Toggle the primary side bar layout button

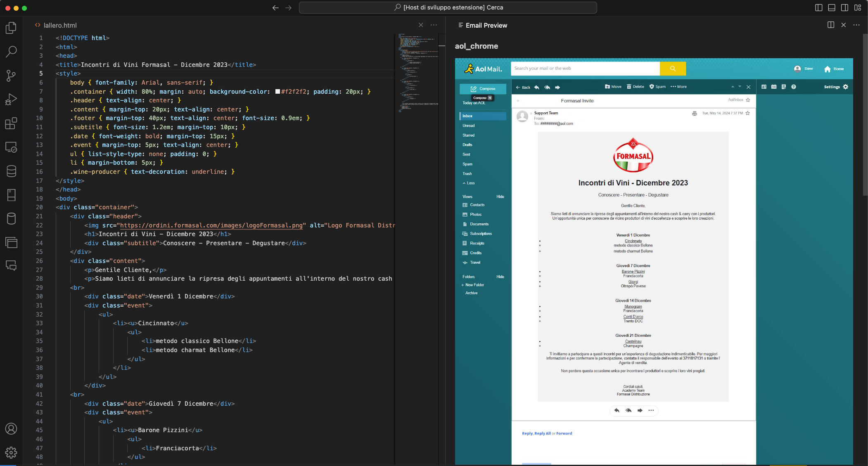click(x=819, y=7)
